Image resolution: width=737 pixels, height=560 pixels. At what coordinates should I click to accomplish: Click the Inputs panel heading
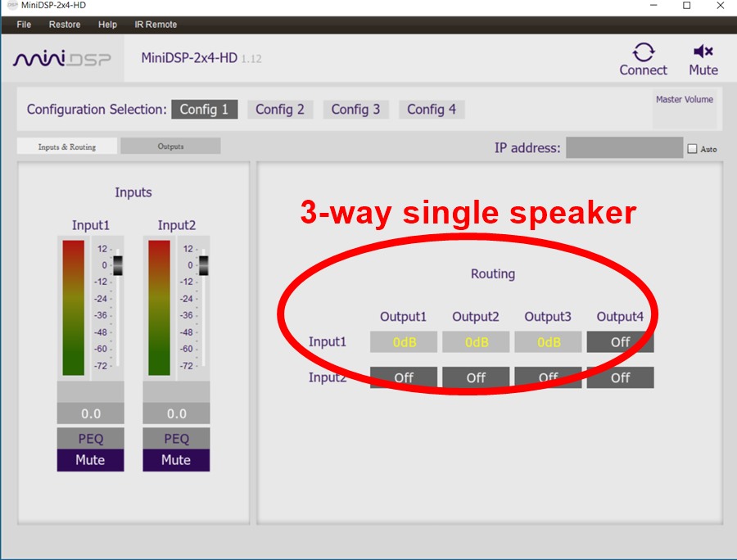(133, 192)
